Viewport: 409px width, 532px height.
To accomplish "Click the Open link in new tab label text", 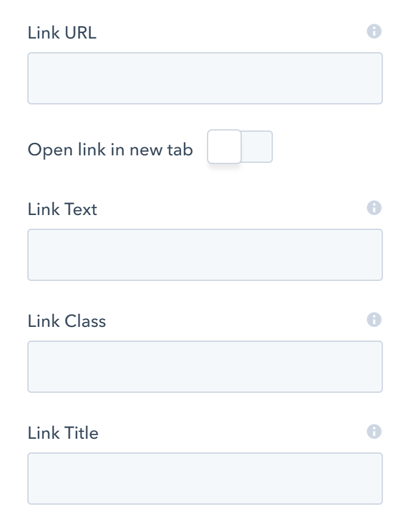I will click(109, 149).
